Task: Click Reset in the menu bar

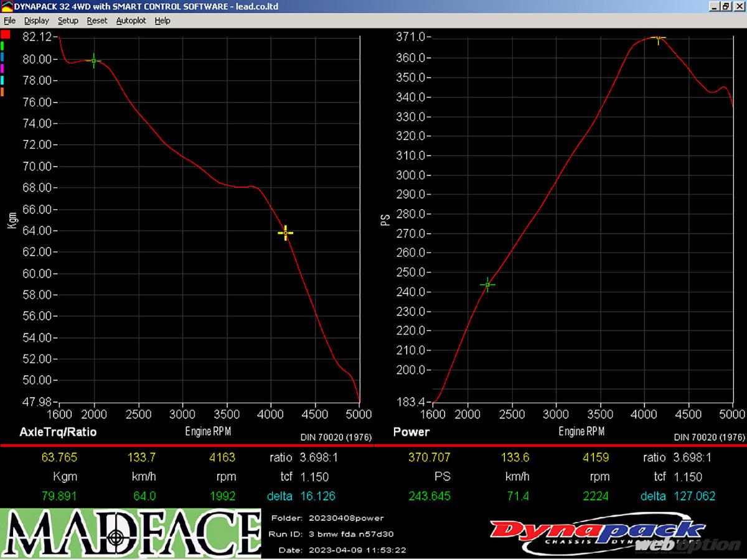Action: click(x=97, y=21)
